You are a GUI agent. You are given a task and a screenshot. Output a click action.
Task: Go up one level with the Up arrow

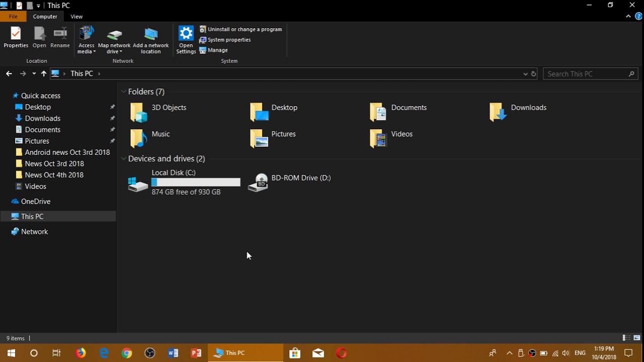coord(44,73)
